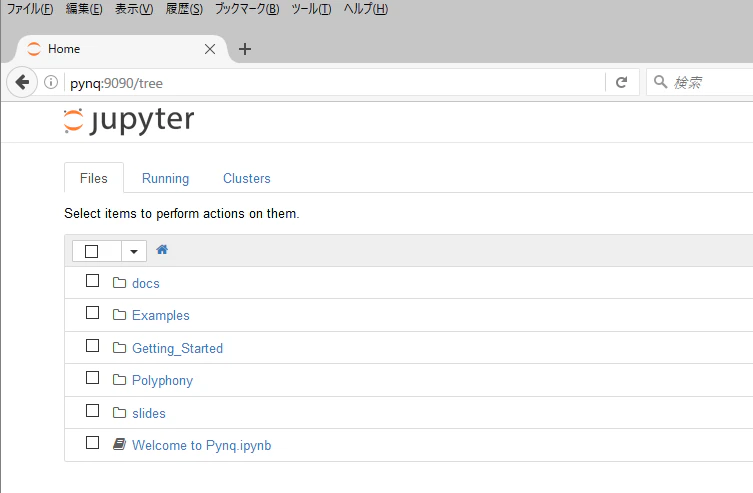Click the folder icon beside docs
The height and width of the screenshot is (493, 753).
pyautogui.click(x=119, y=282)
